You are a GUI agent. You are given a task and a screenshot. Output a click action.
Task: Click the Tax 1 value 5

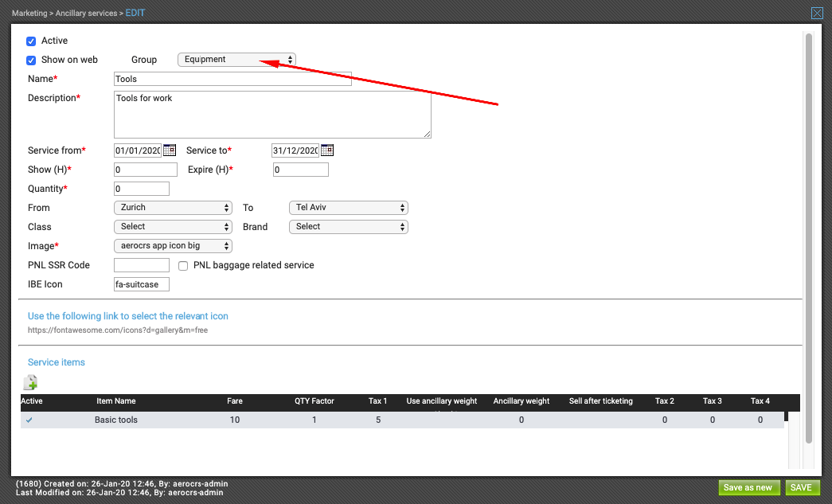(x=378, y=420)
